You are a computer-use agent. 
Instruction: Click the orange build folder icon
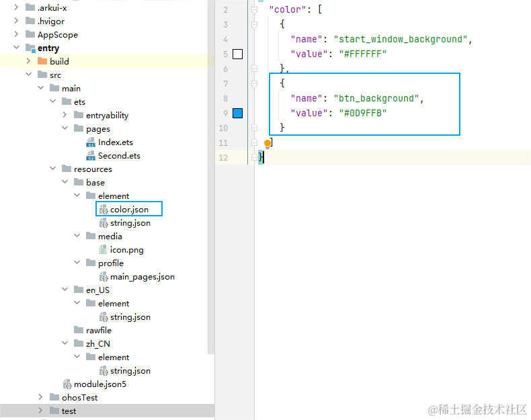tap(42, 61)
